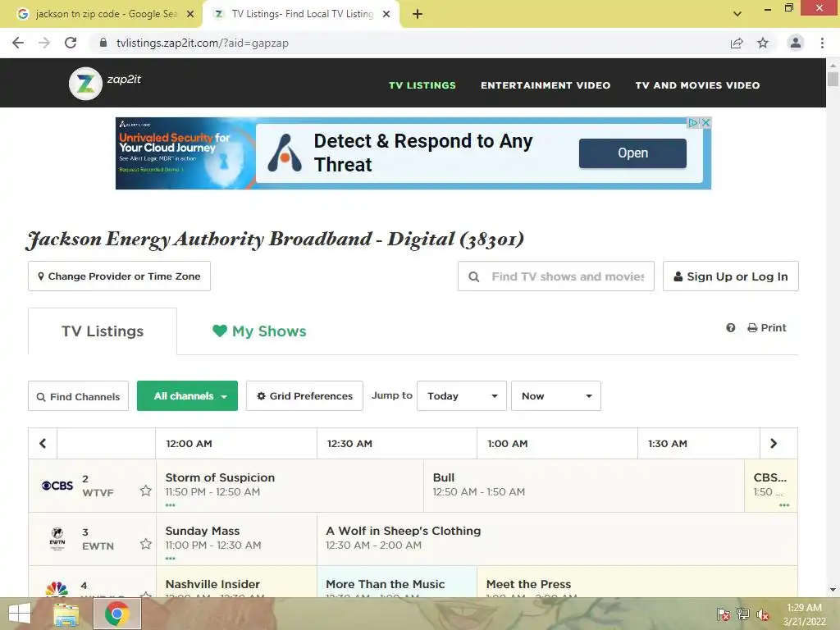This screenshot has height=630, width=840.
Task: Click the Action Center flag icon
Action: tap(724, 614)
